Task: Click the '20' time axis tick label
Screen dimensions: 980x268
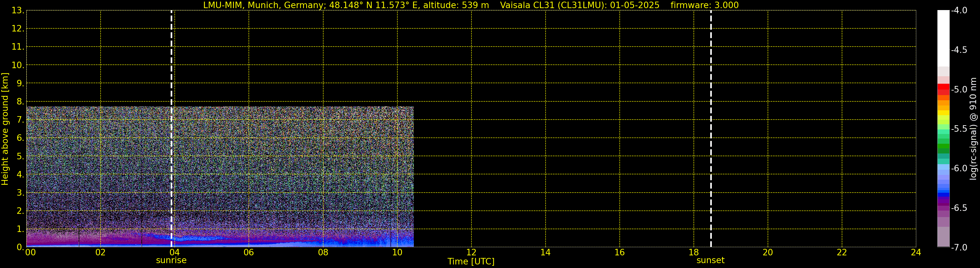Action: tap(768, 252)
